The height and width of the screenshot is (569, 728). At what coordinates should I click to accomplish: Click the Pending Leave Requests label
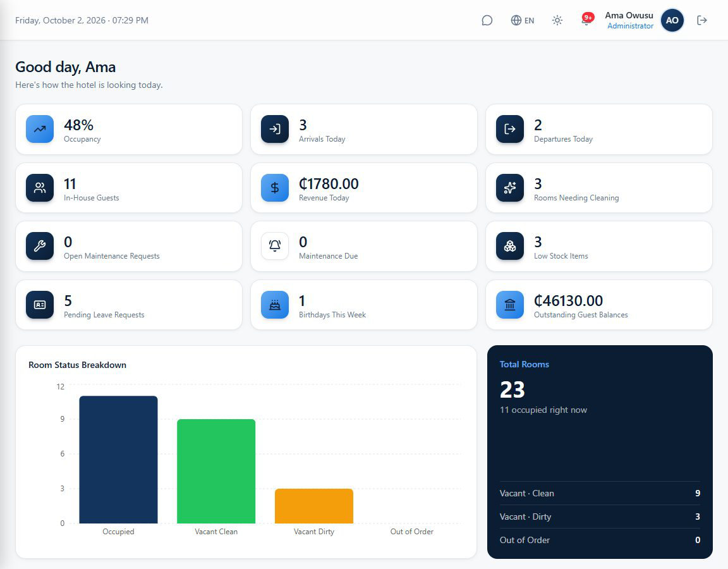104,315
